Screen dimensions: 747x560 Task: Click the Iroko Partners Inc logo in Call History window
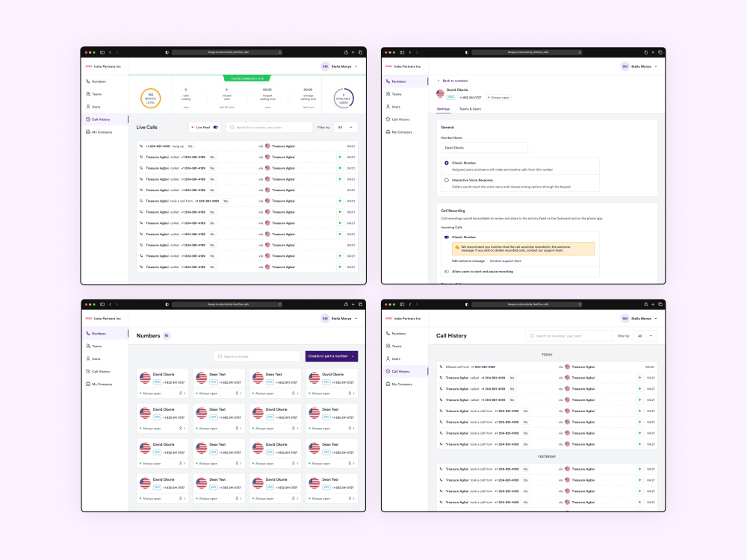click(x=403, y=319)
